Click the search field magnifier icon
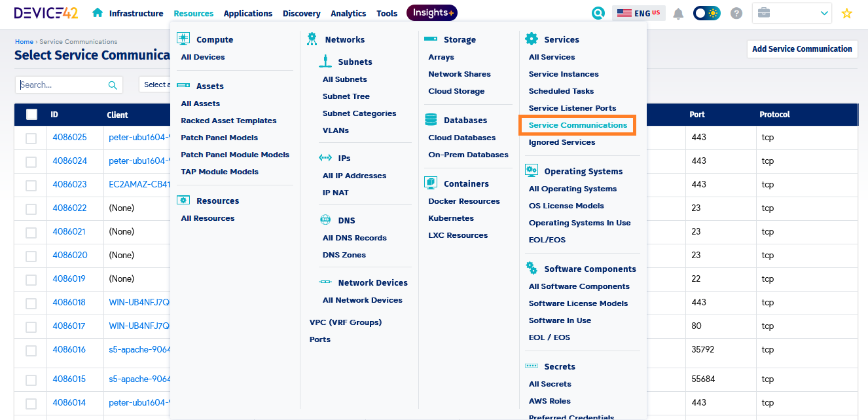 (113, 85)
